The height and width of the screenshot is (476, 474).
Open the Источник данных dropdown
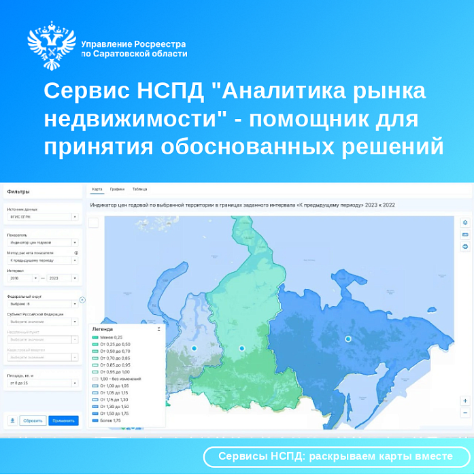[42, 218]
